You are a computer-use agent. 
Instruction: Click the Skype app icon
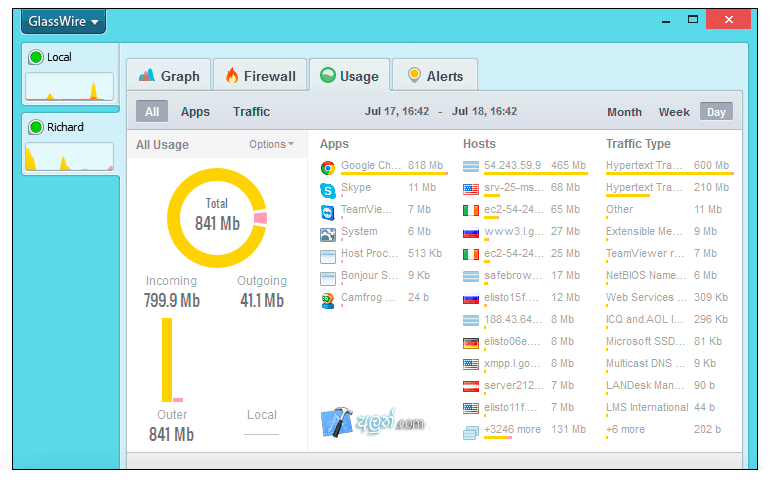click(x=328, y=190)
